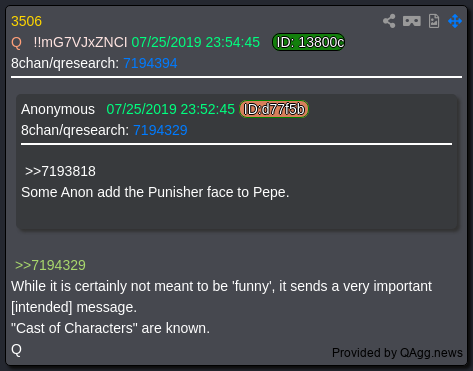This screenshot has height=371, width=473.
Task: Open quoted post link 7194329 in blue
Action: [x=160, y=130]
